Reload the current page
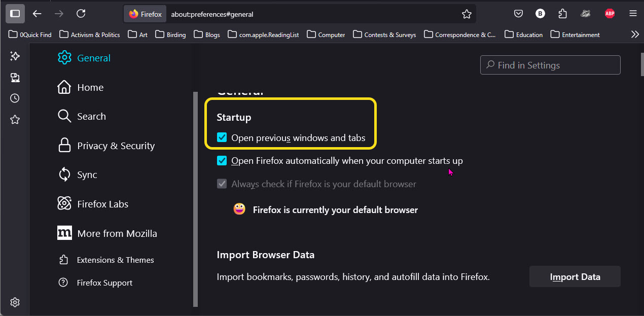Image resolution: width=644 pixels, height=316 pixels. [81, 14]
